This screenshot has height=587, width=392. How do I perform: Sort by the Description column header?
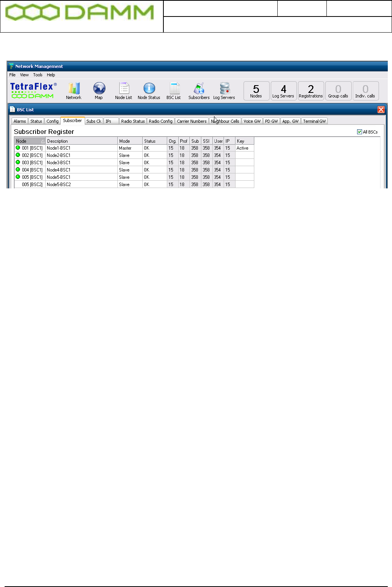(81, 141)
